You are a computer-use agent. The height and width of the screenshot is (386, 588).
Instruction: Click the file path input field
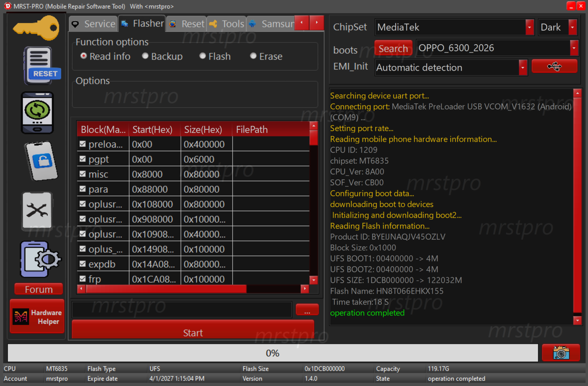(182, 310)
